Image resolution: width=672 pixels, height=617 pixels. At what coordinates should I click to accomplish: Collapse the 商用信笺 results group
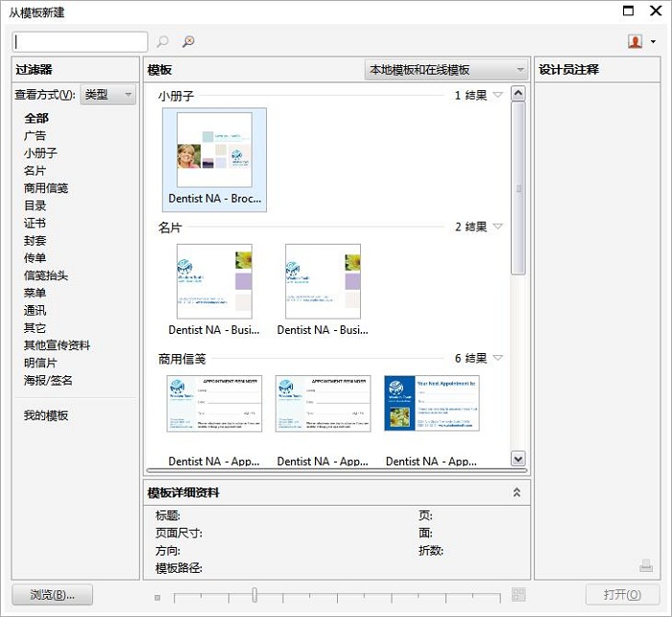pos(498,359)
